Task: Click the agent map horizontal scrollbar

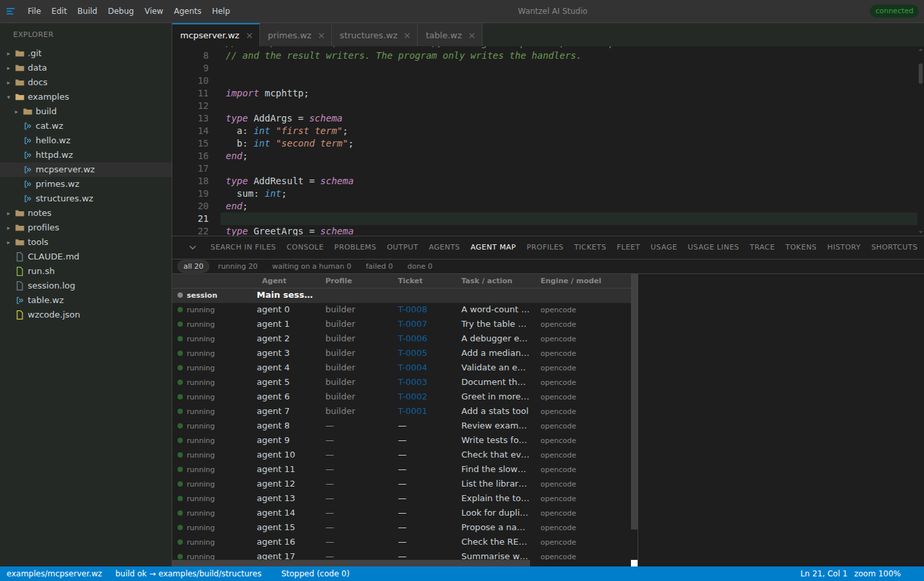Action: click(x=350, y=563)
